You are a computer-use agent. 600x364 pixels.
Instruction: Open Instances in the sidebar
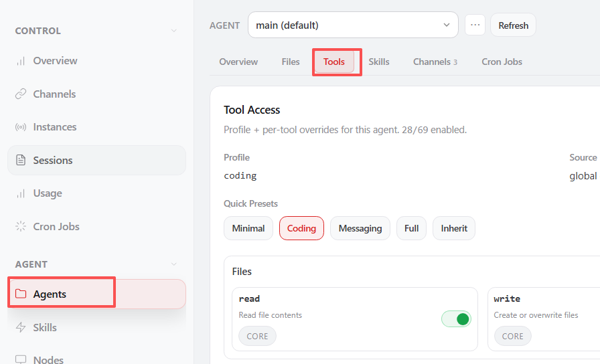96,127
